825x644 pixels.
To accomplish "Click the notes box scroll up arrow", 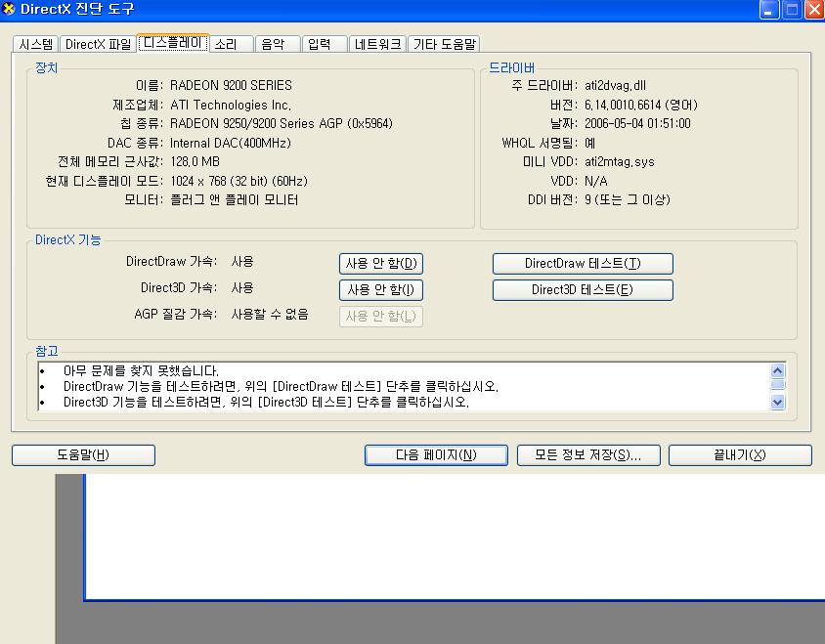I will pyautogui.click(x=778, y=370).
